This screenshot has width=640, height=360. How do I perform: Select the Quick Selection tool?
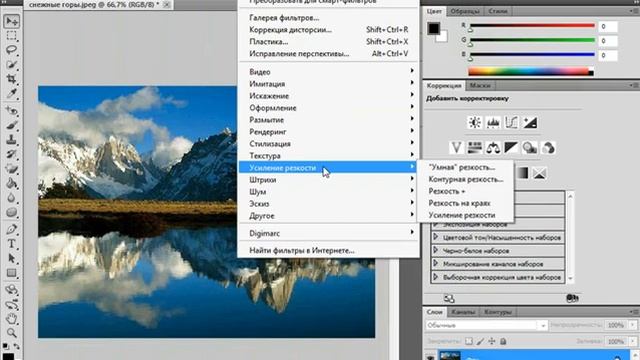point(11,64)
